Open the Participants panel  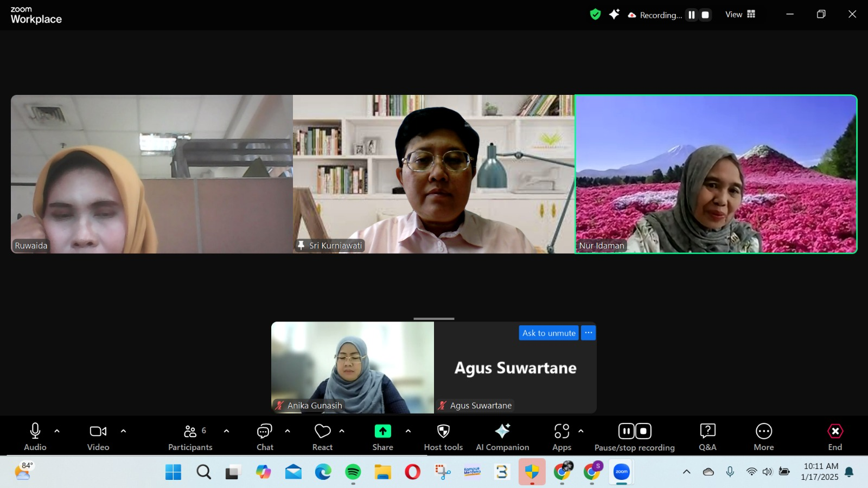coord(190,436)
